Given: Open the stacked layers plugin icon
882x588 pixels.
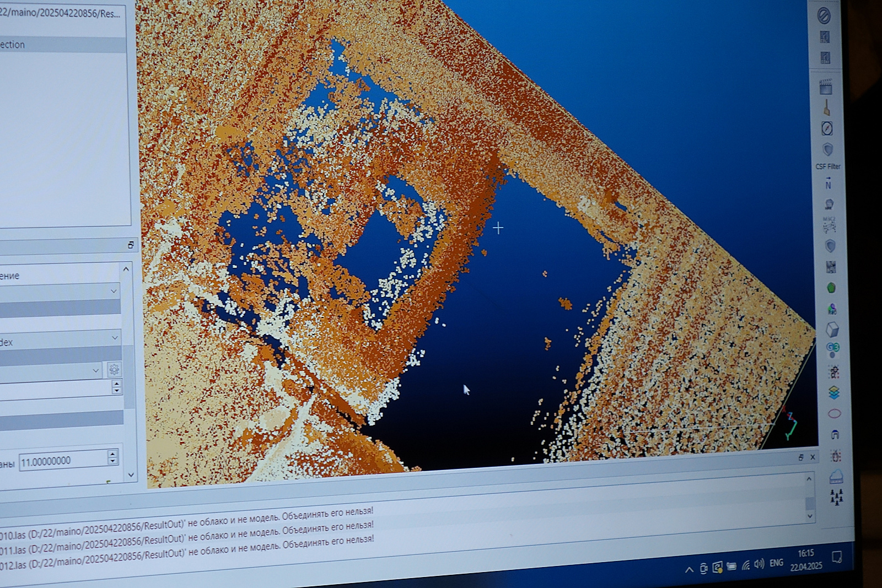Looking at the screenshot, I should (x=834, y=392).
